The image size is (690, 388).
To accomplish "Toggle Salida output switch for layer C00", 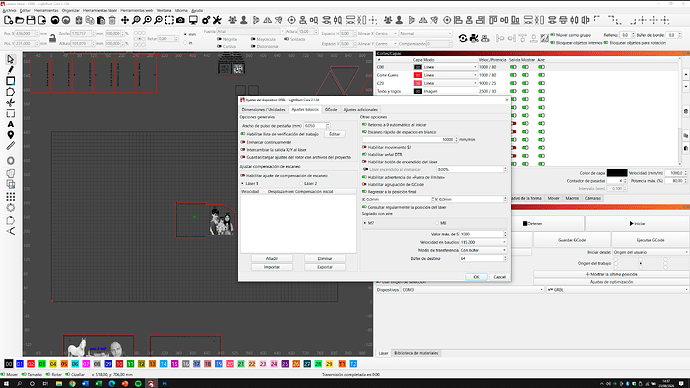I will (513, 67).
